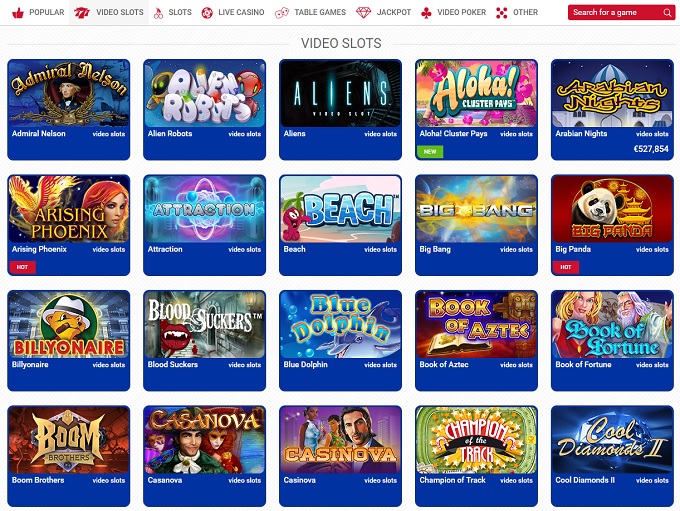Click the dice Table Games icon
Screen dimensions: 680x511
point(281,13)
